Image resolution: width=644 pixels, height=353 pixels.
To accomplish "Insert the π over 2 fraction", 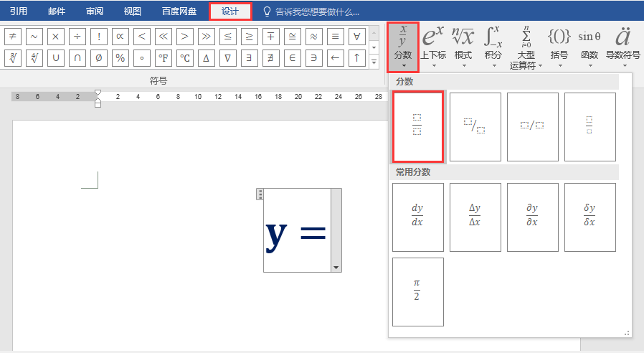I will (x=417, y=292).
